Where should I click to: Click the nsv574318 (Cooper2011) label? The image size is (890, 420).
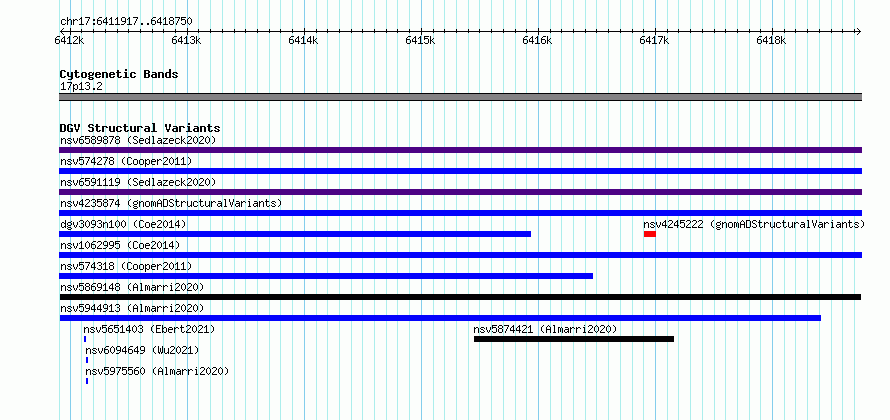coord(125,266)
